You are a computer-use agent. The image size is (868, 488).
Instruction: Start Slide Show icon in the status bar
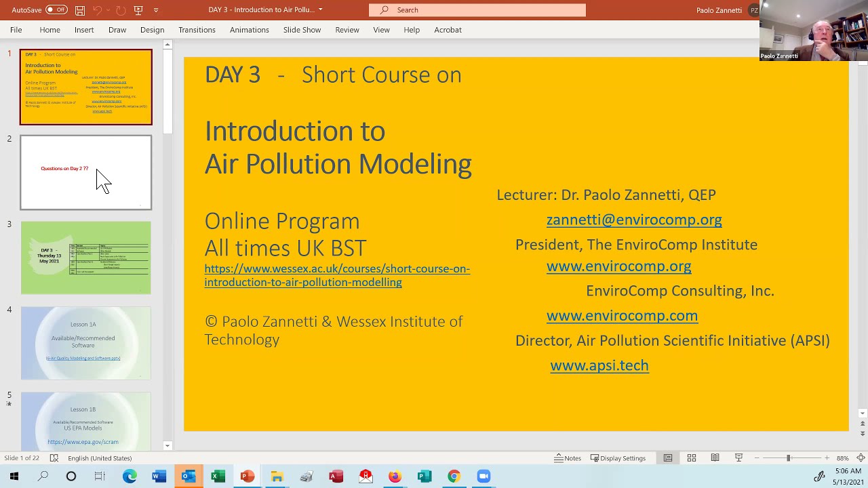(738, 458)
